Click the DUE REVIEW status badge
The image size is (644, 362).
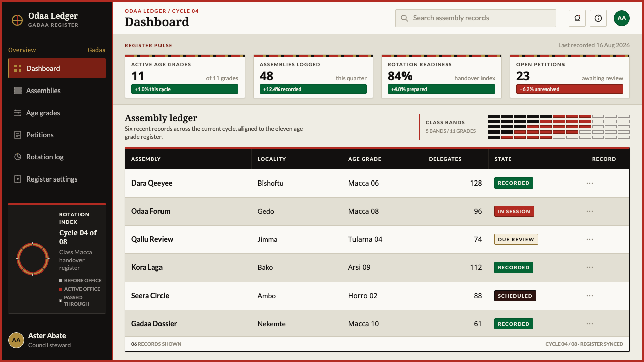coord(516,239)
